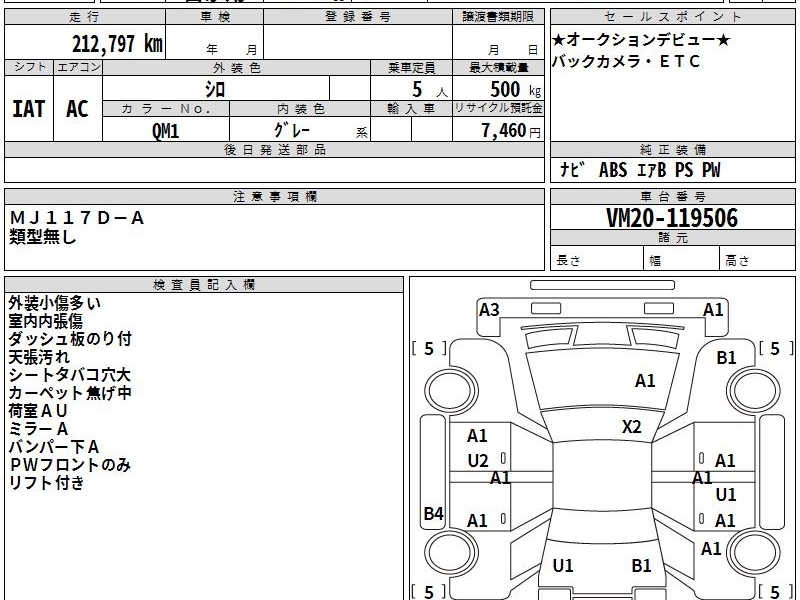Viewport: 800px width, 600px height.
Task: Click the PWフロントのみ note
Action: pyautogui.click(x=70, y=465)
